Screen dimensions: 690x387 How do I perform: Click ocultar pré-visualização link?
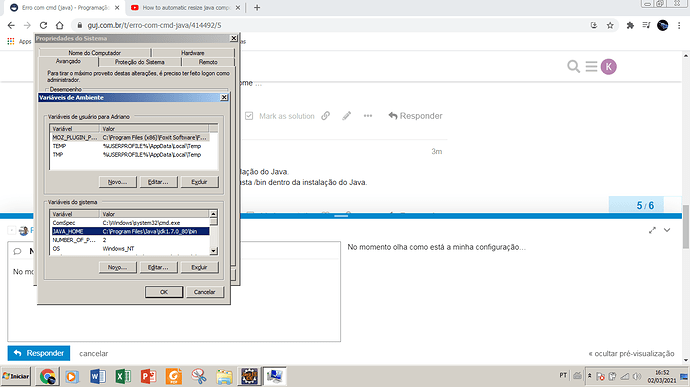(x=631, y=354)
